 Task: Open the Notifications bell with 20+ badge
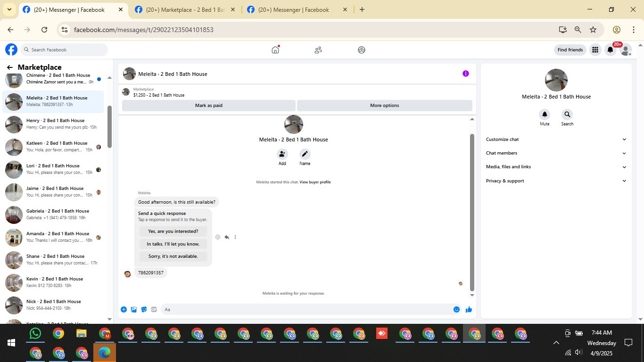coord(611,49)
